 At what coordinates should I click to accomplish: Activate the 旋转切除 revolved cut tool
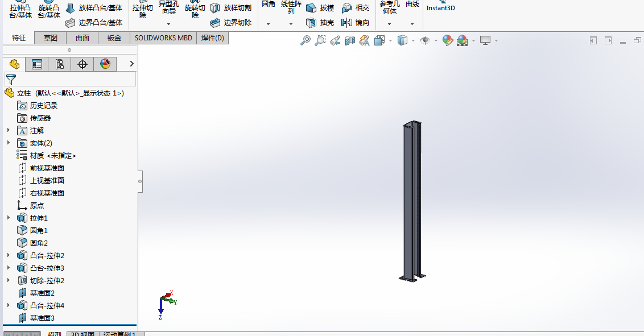pos(195,10)
